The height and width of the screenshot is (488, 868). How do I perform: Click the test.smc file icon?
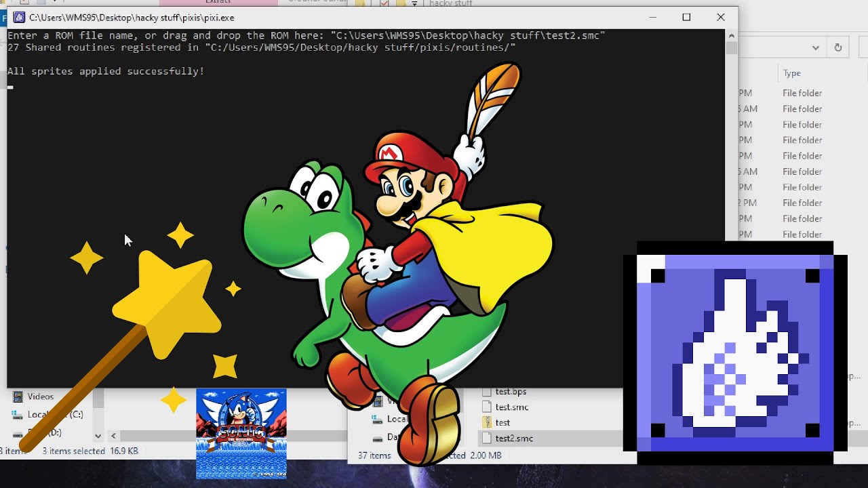[486, 407]
